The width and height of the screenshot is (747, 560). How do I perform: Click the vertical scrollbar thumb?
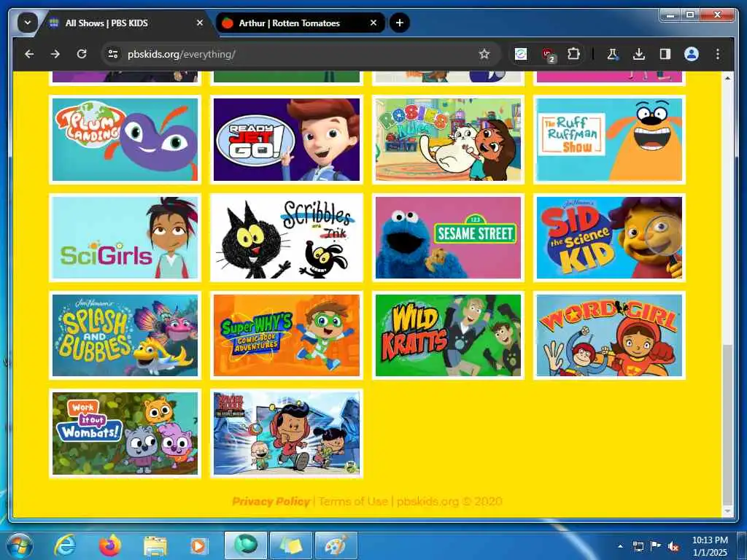pyautogui.click(x=727, y=425)
